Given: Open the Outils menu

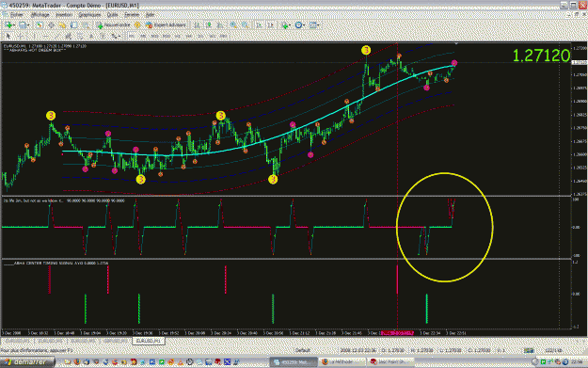Looking at the screenshot, I should point(113,15).
